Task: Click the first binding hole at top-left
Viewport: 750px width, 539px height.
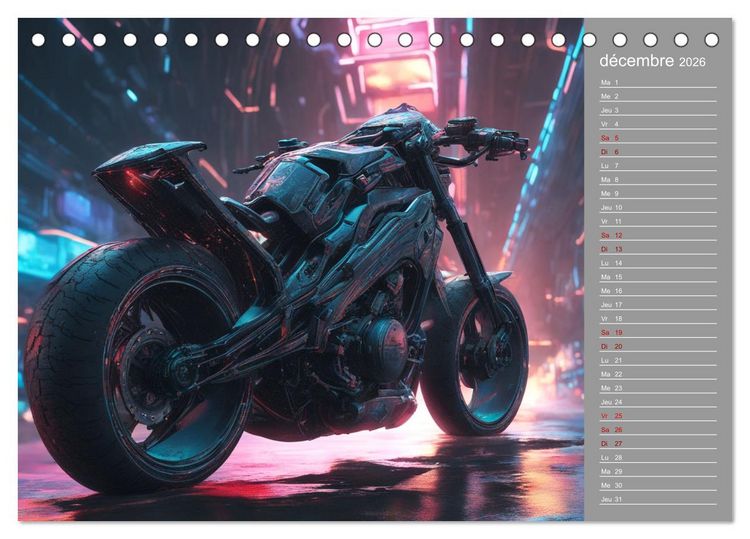Action: click(38, 40)
